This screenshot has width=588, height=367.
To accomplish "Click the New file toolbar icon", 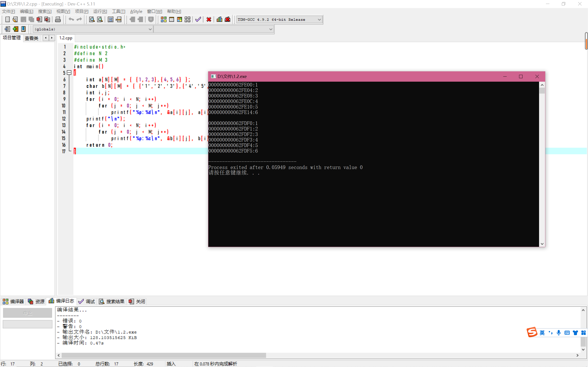I will point(7,19).
